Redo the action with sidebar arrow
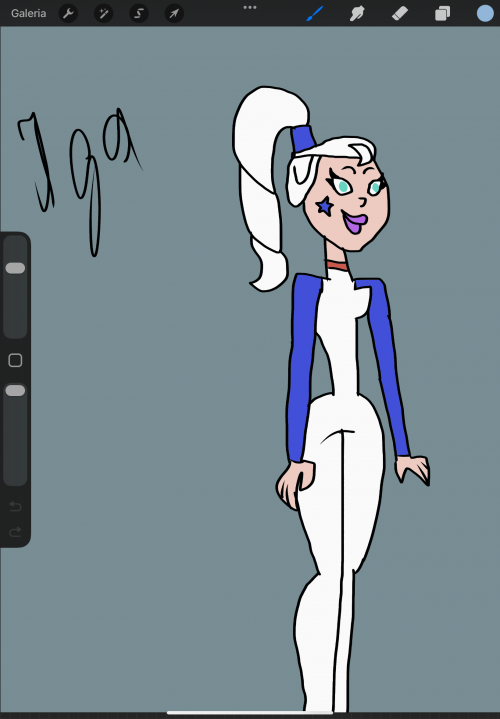The image size is (500, 719). [15, 531]
